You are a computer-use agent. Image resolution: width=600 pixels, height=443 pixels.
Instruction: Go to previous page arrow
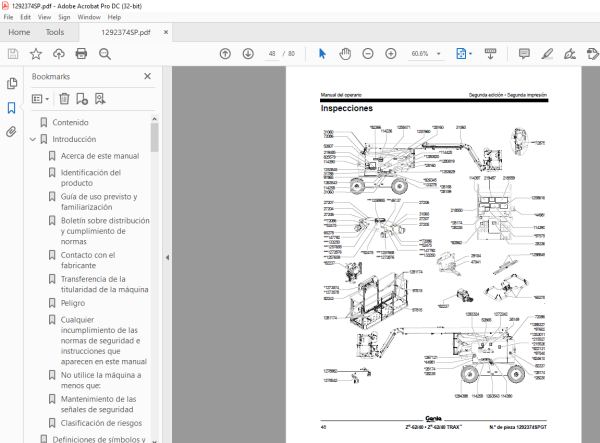pyautogui.click(x=225, y=54)
